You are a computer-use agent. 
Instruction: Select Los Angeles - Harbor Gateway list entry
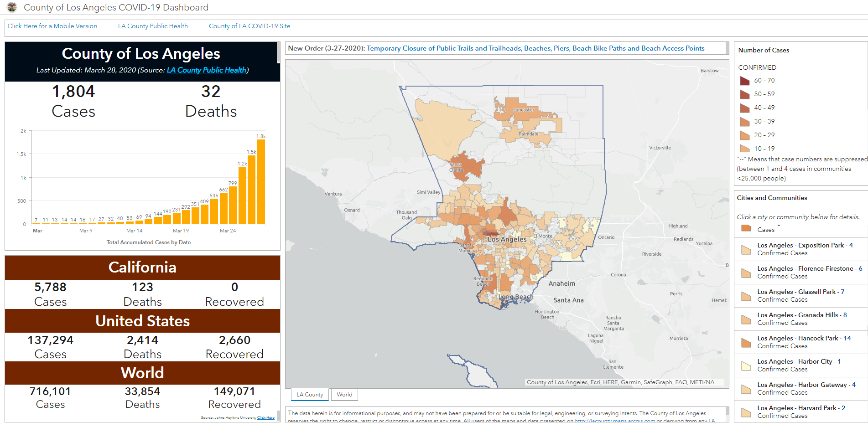(806, 388)
